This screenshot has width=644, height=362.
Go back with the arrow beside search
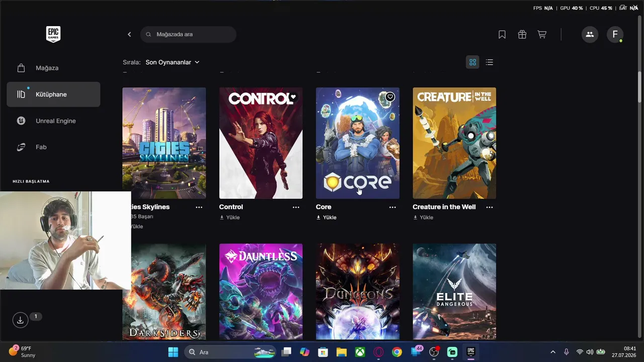(129, 34)
